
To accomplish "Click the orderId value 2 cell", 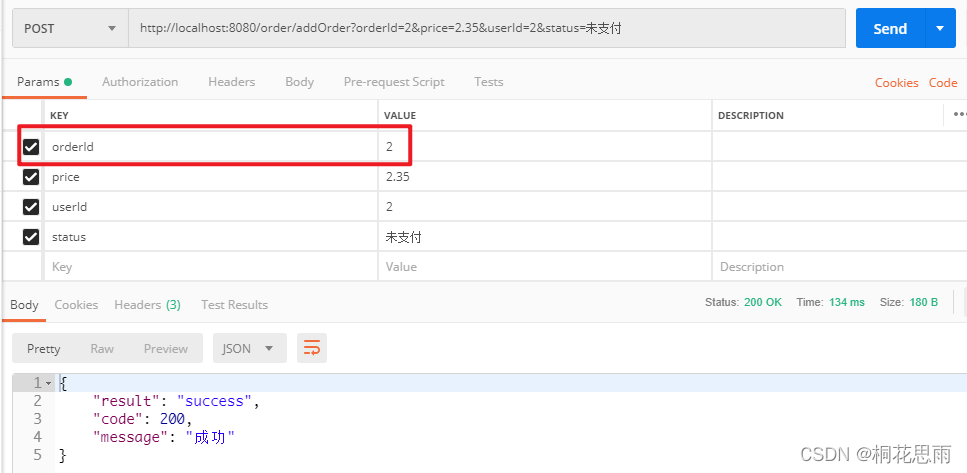I will coord(545,147).
